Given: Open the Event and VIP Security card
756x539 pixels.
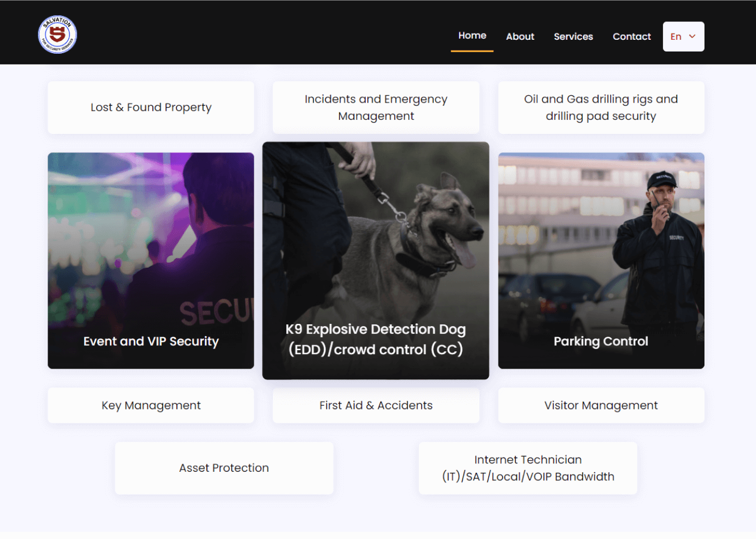Looking at the screenshot, I should (x=151, y=260).
